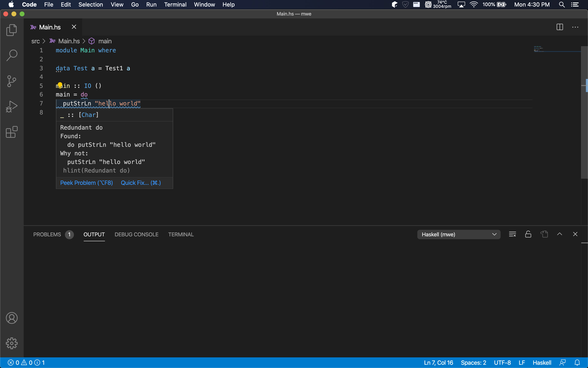Click the Test1 constructor on line 3
The height and width of the screenshot is (368, 588).
point(114,68)
